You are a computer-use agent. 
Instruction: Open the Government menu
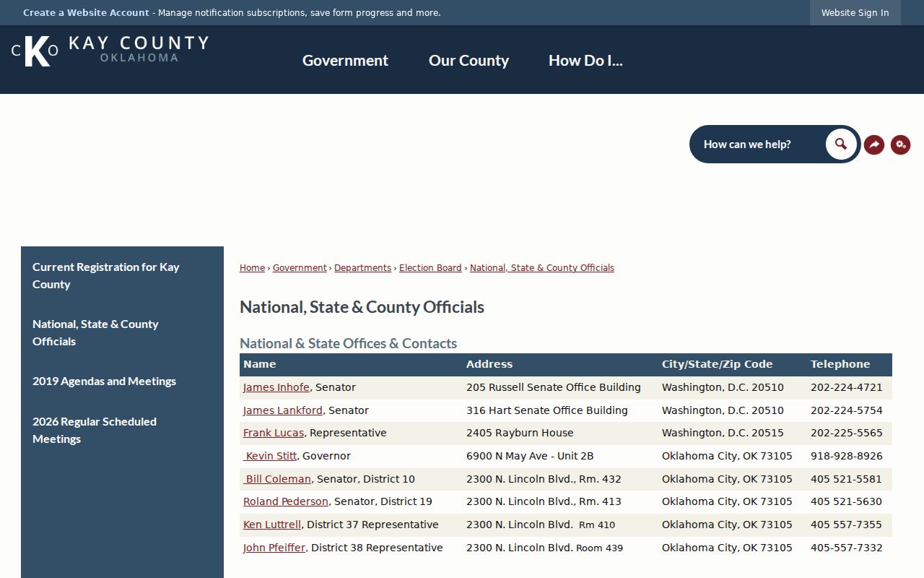[345, 61]
